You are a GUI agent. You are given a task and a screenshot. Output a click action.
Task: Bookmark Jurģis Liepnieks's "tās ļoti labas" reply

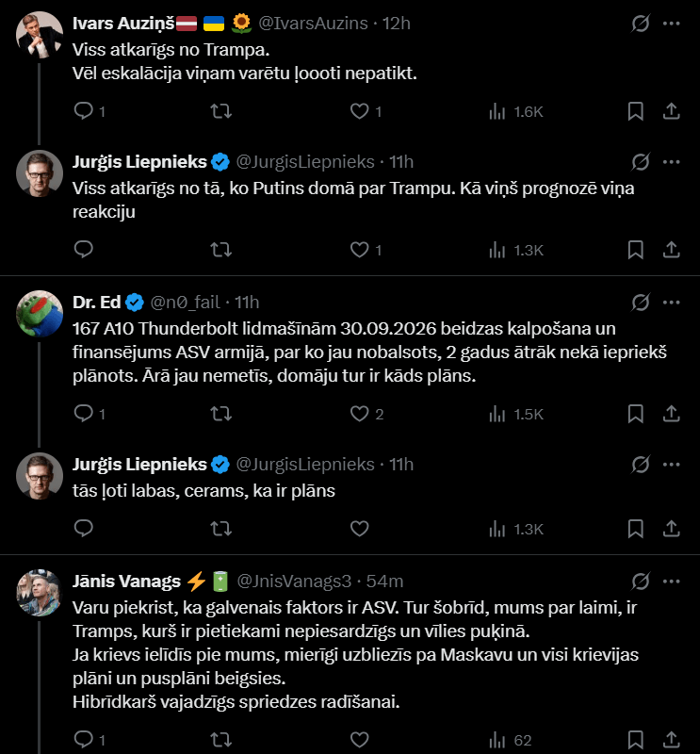636,529
